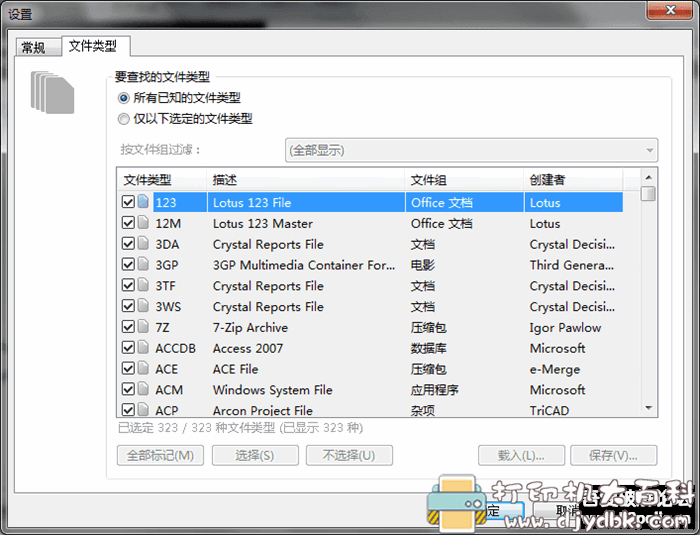The height and width of the screenshot is (535, 700).
Task: Click the 不选择(U) button
Action: (x=349, y=456)
